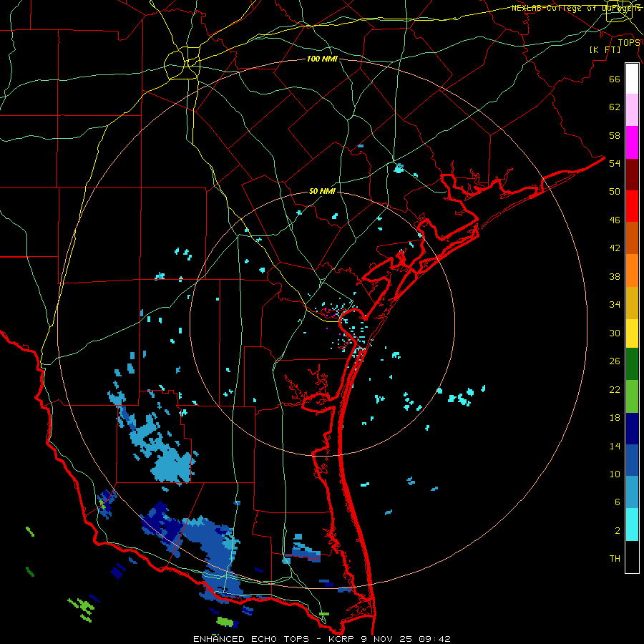Click the white swatch in the tops legend
The image size is (644, 644).
(632, 79)
